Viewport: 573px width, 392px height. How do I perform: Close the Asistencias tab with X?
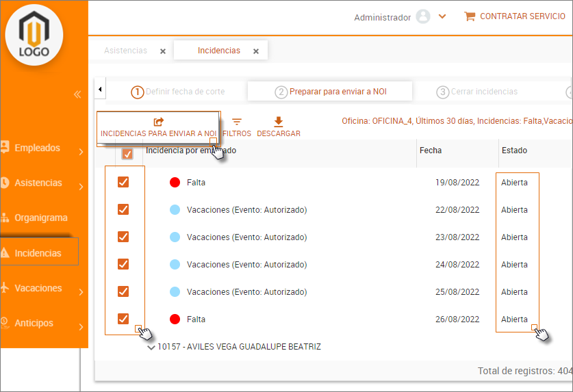(x=162, y=51)
